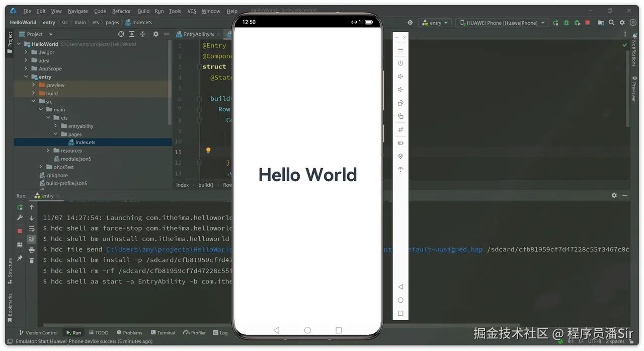Screen dimensions: 644x351
Task: Click the emulator location pin icon
Action: [400, 157]
